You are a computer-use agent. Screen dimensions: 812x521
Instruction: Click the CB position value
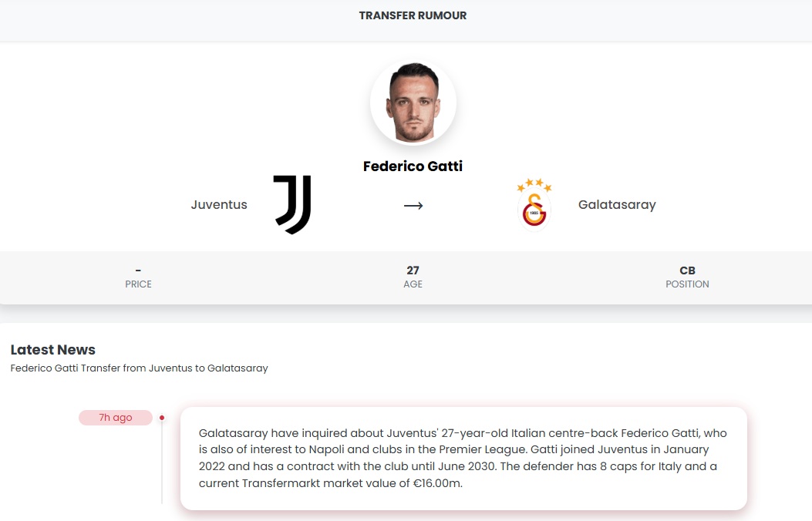pyautogui.click(x=687, y=271)
